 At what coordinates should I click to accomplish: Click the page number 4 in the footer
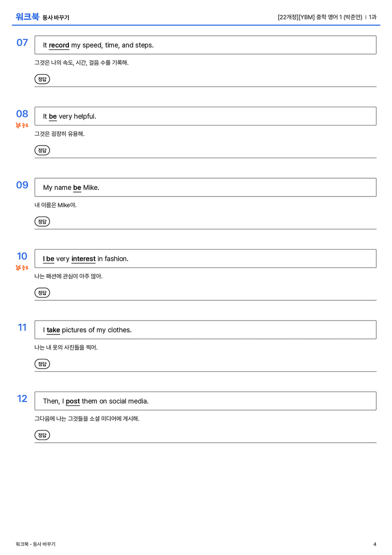click(375, 544)
